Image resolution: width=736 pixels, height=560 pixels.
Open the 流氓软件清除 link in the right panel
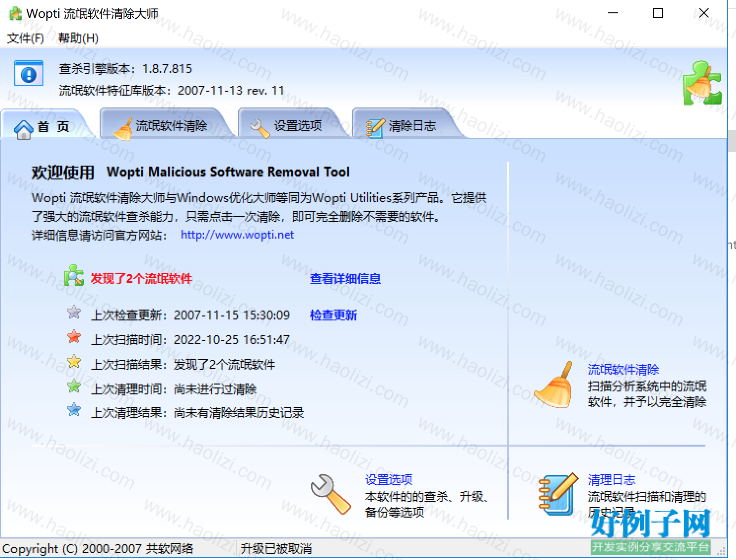(x=624, y=369)
